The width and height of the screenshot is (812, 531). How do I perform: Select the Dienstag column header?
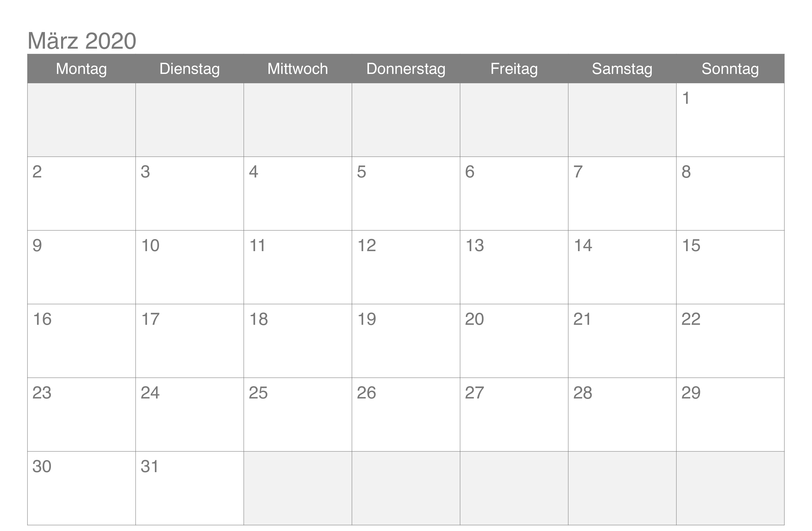[x=190, y=69]
